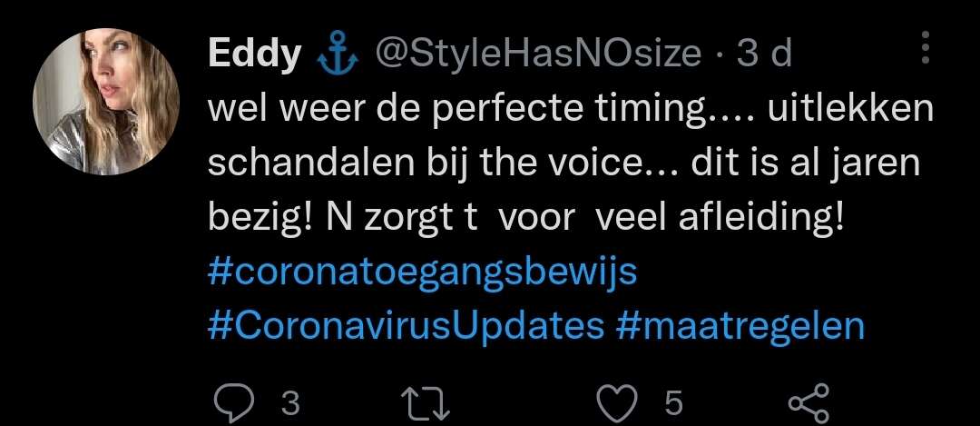
Task: Follow the #coronatoegangsbewijs hashtag
Action: 423,272
